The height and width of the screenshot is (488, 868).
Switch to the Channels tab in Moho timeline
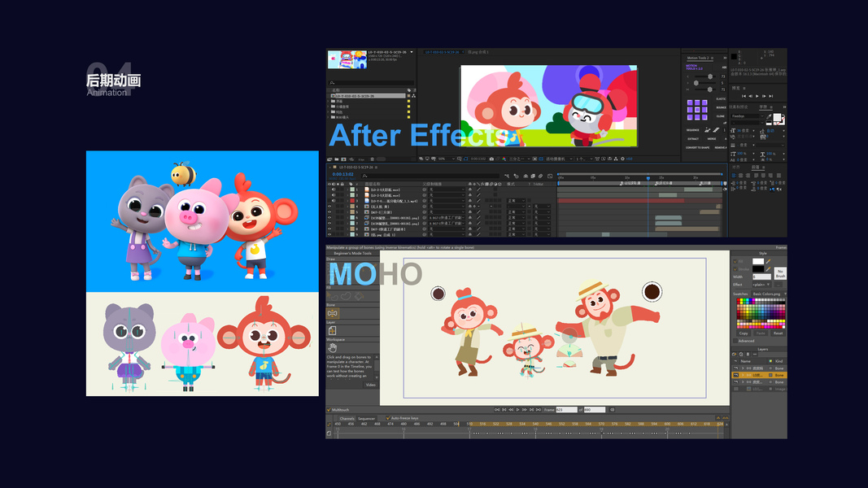click(347, 418)
